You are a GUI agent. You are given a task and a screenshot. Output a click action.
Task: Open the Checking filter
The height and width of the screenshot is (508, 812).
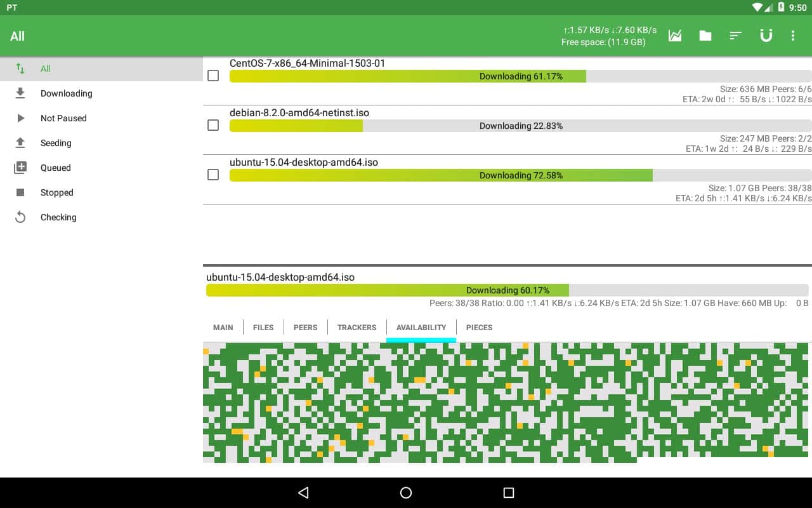pyautogui.click(x=58, y=217)
